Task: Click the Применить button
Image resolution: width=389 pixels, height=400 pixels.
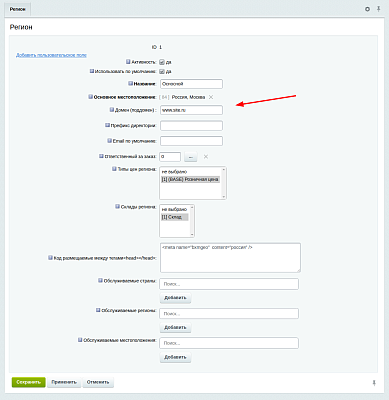Action: coord(64,382)
